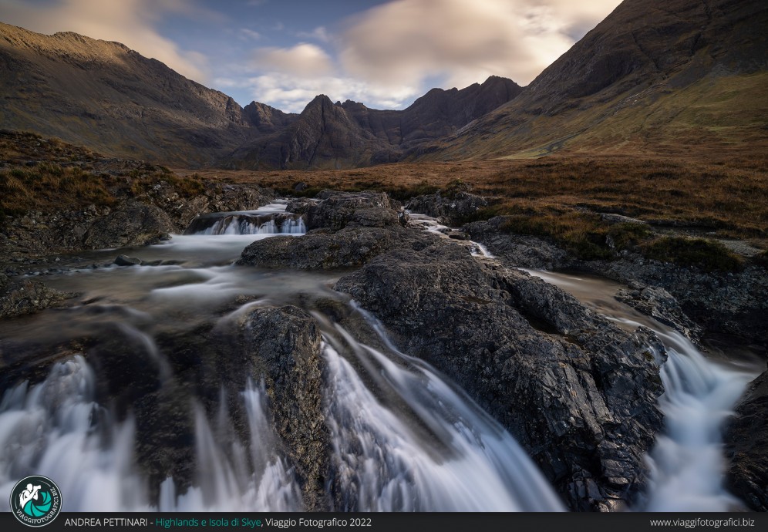This screenshot has height=532, width=768.
Task: Click the www.viaggifotografici.biz website address
Action: pyautogui.click(x=702, y=523)
